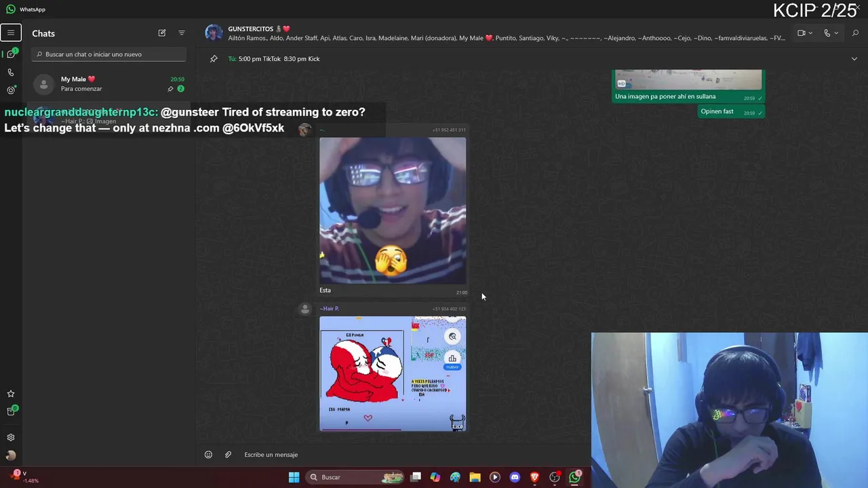This screenshot has width=868, height=488.
Task: Open avatar beside ~Hair P. message
Action: pyautogui.click(x=304, y=309)
